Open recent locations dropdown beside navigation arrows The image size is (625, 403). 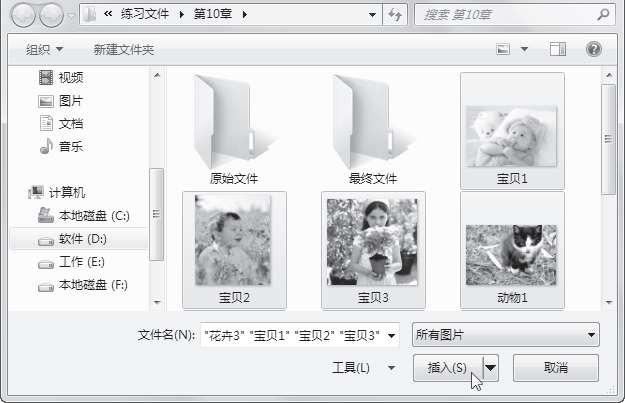click(x=71, y=16)
